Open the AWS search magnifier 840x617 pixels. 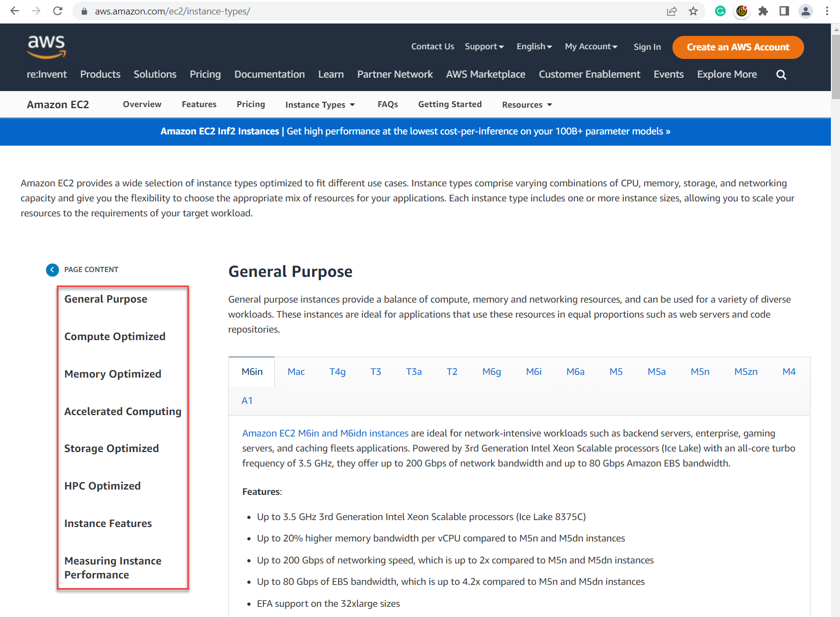tap(781, 74)
